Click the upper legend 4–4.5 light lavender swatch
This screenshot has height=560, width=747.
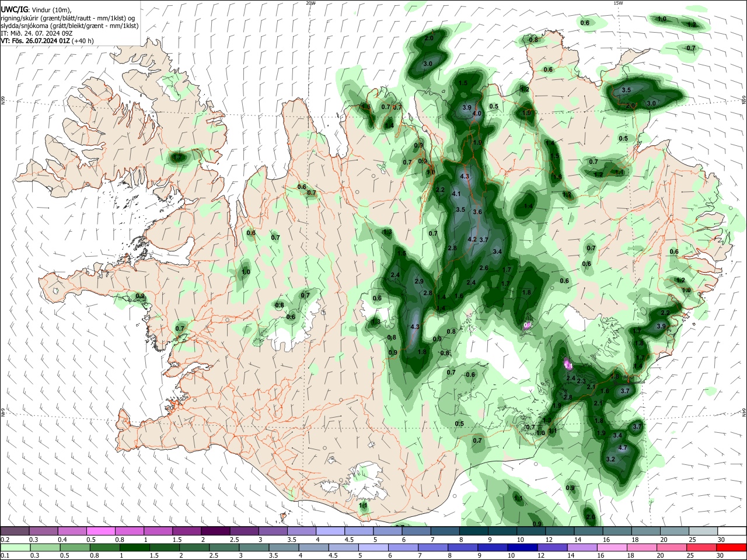click(x=329, y=531)
